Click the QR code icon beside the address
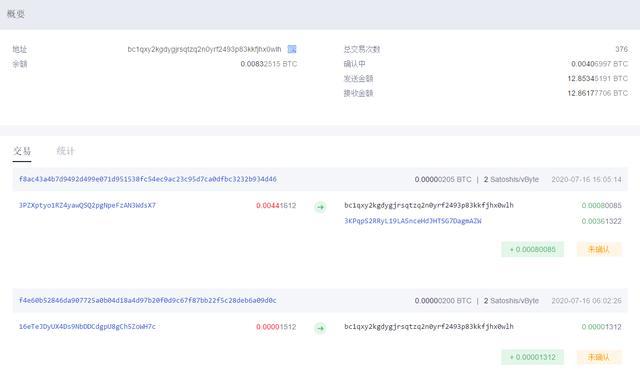This screenshot has height=378, width=640. point(292,49)
